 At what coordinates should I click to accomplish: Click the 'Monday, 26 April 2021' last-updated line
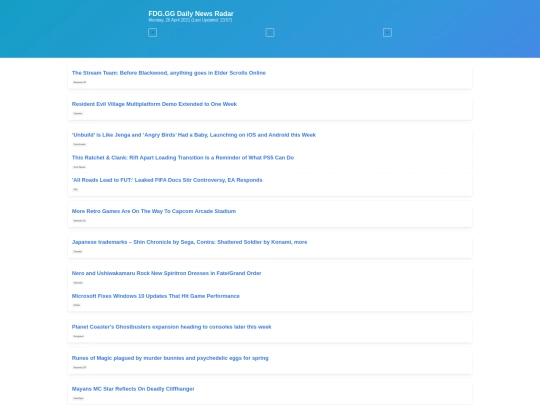pyautogui.click(x=190, y=20)
